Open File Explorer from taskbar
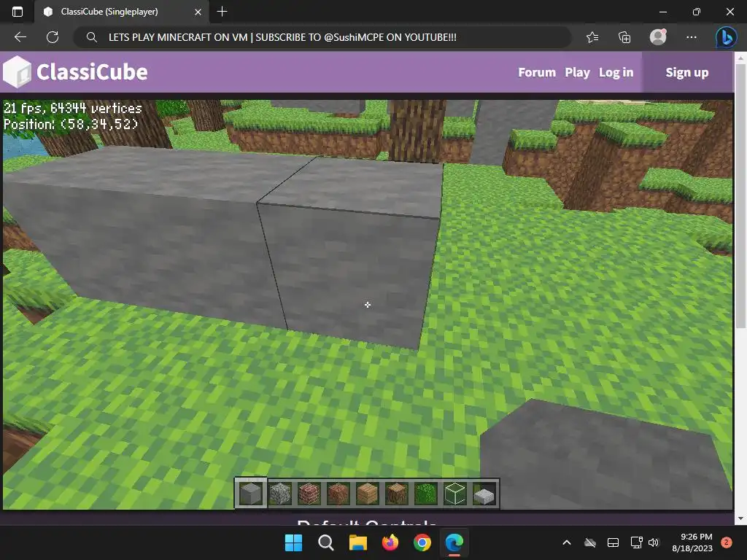The image size is (747, 560). tap(357, 542)
